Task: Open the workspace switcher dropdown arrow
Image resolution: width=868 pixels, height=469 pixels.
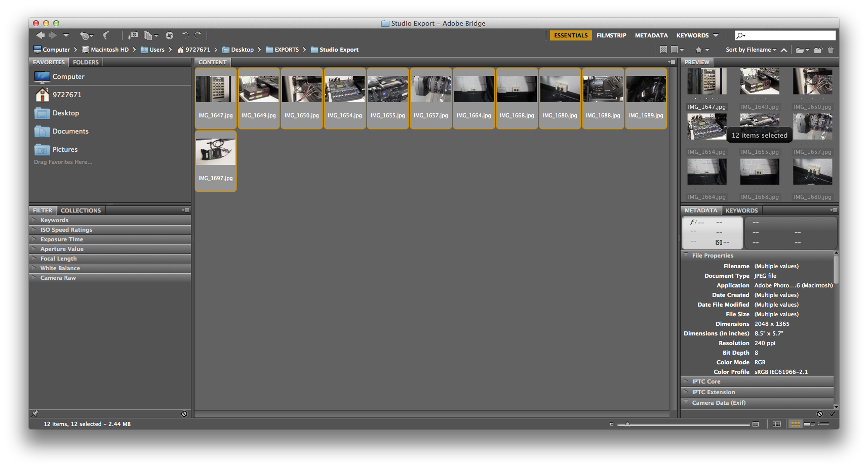Action: click(x=716, y=35)
